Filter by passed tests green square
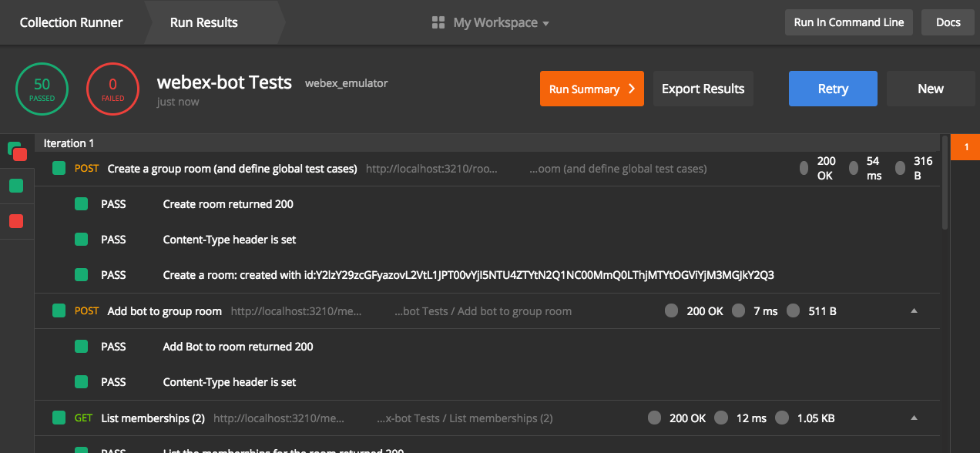 tap(16, 186)
